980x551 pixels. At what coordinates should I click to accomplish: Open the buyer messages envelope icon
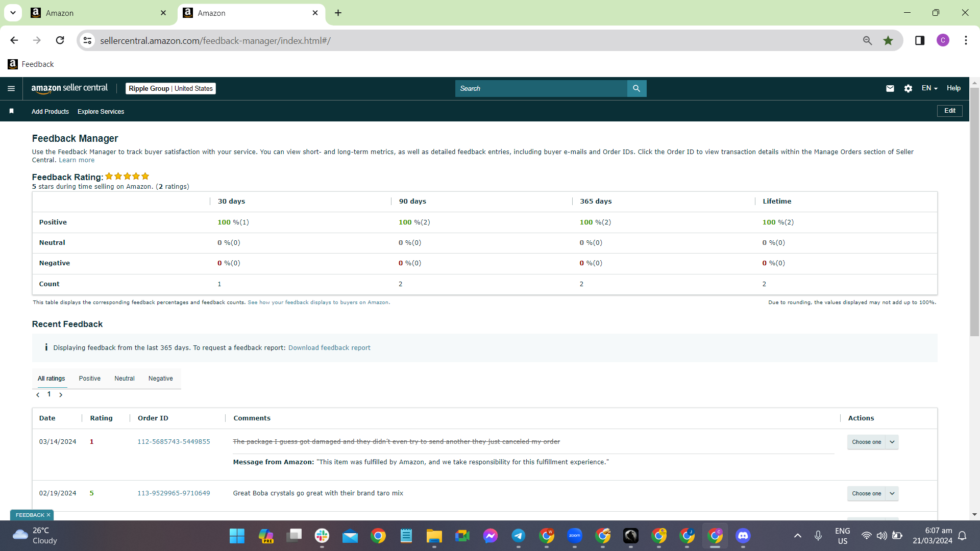click(890, 88)
